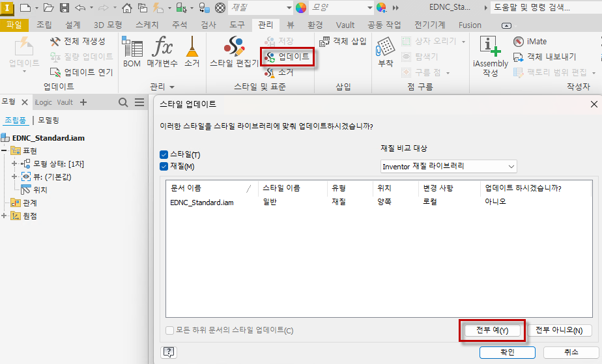Viewport: 602px width, 364px height.
Task: Uncheck the 재질(M) checkbox
Action: pos(164,167)
